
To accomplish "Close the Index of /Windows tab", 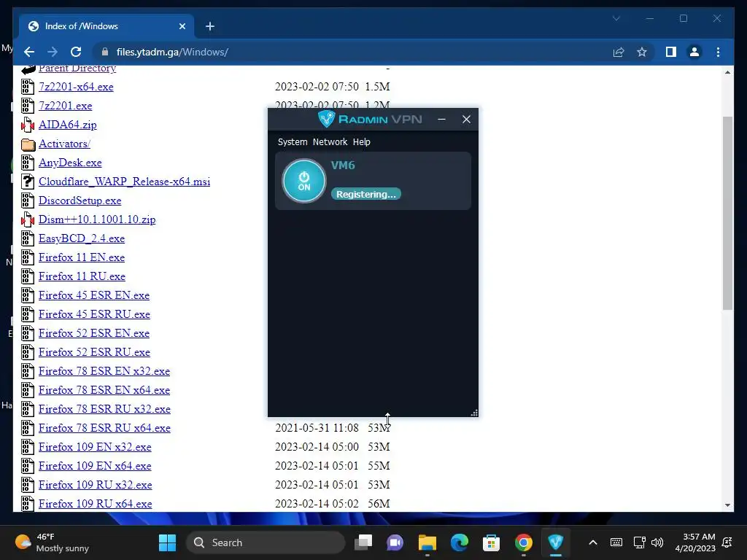I will 182,26.
